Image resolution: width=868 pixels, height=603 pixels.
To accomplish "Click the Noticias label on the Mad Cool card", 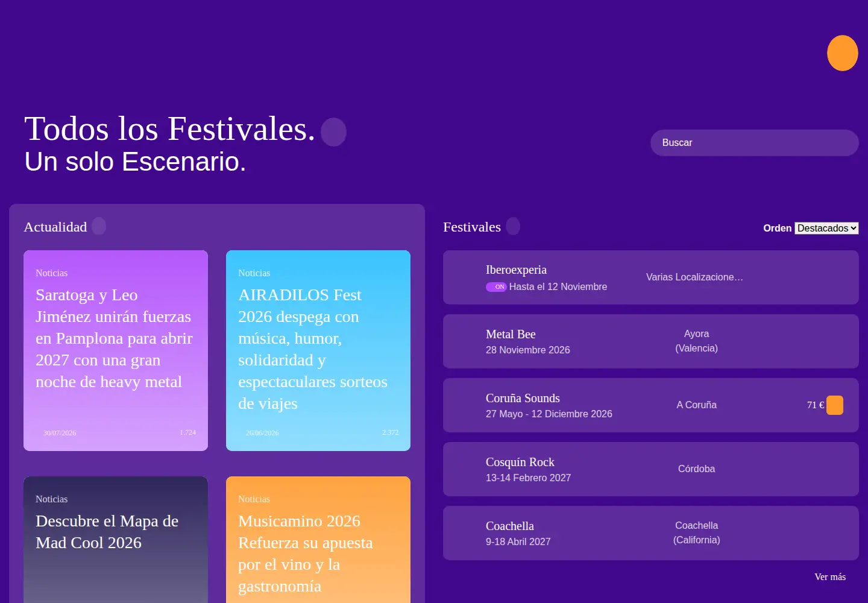I will 52,499.
